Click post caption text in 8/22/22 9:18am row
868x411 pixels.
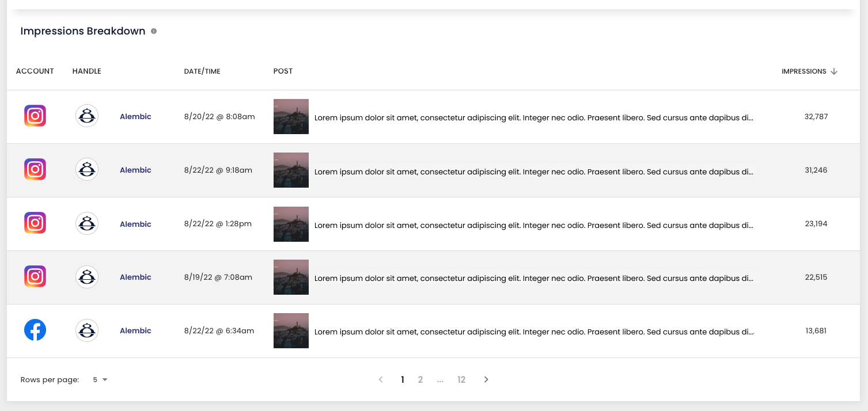click(x=534, y=172)
